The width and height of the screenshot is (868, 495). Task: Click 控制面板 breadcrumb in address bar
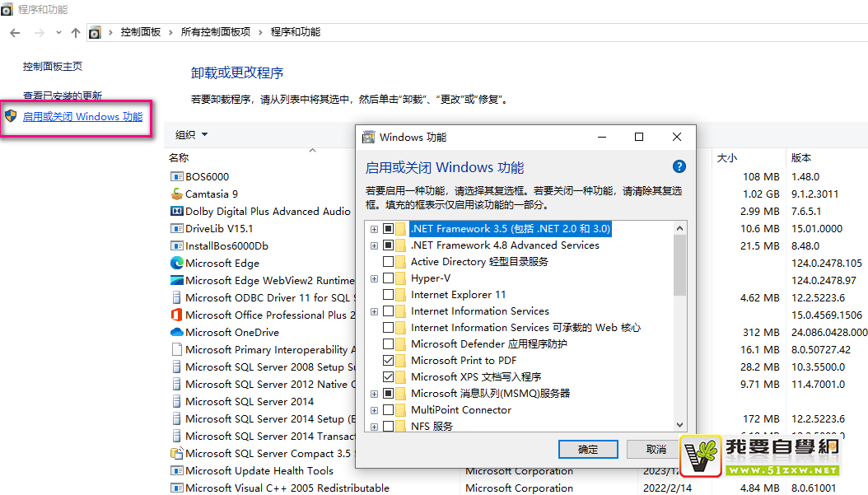[x=141, y=32]
